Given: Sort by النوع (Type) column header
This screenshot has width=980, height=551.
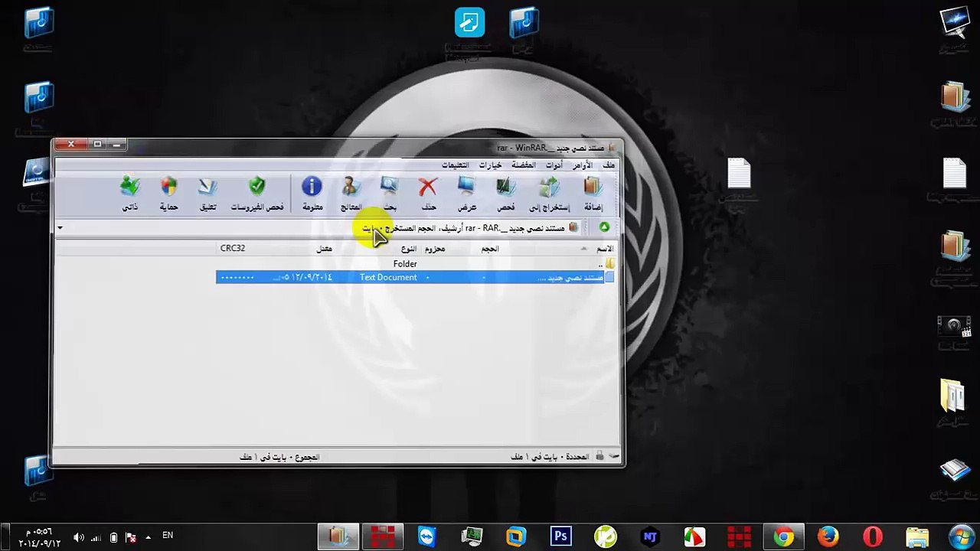Looking at the screenshot, I should [x=409, y=249].
